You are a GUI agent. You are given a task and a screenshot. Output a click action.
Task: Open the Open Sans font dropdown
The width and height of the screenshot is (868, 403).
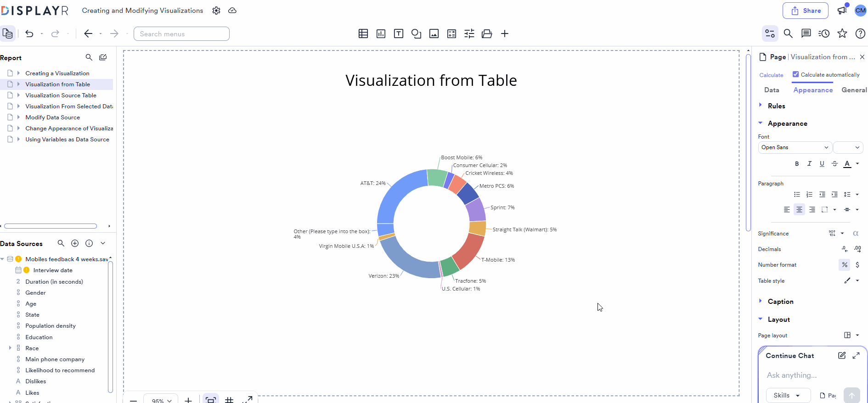tap(795, 147)
